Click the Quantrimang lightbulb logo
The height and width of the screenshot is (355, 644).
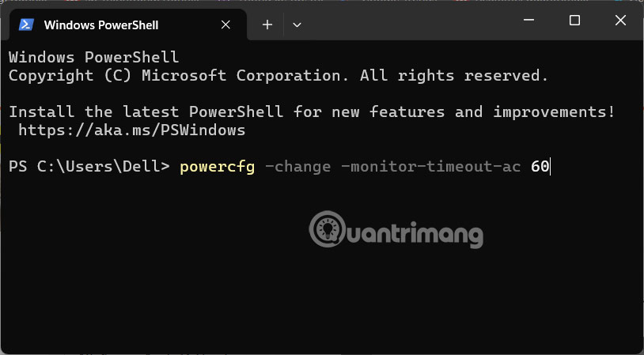point(324,230)
